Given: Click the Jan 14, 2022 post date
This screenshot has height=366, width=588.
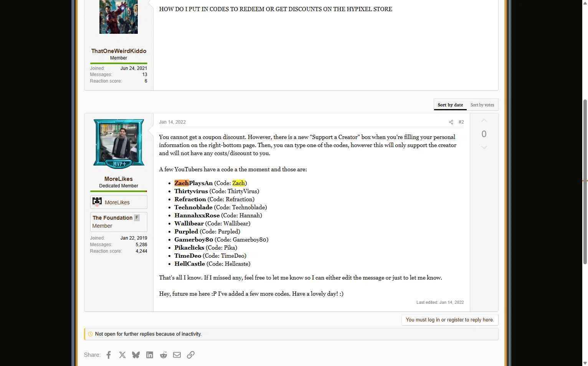Looking at the screenshot, I should coord(172,122).
